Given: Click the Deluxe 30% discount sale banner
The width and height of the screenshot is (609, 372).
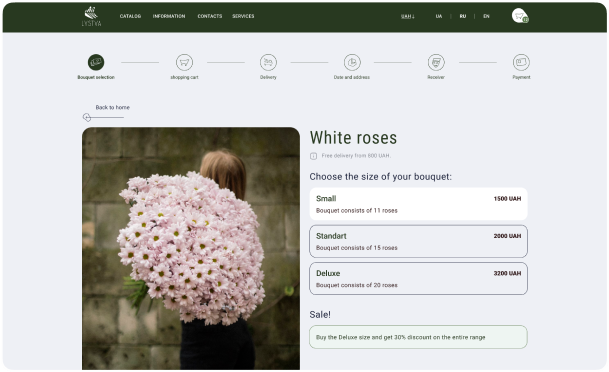Looking at the screenshot, I should (418, 337).
